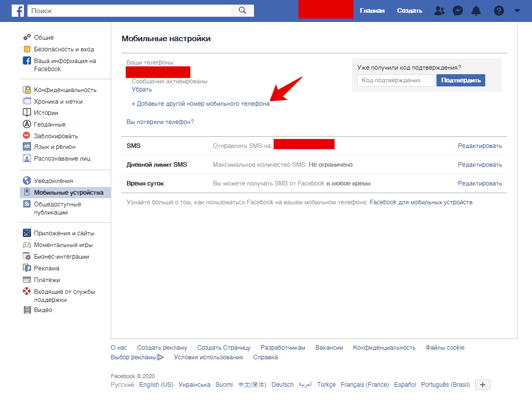Click Вы потеряли телефон? link

click(x=160, y=122)
